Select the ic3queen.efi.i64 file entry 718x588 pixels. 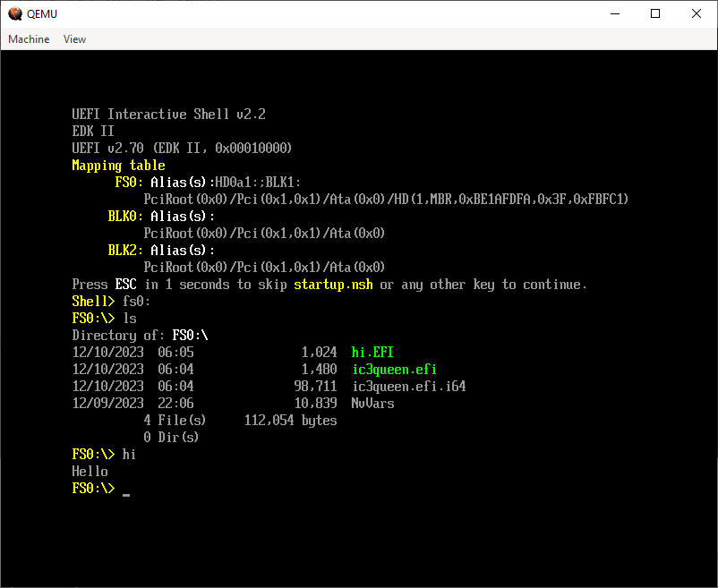point(407,386)
